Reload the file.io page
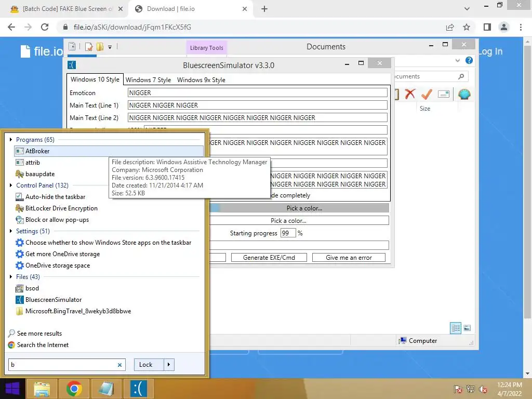This screenshot has width=532, height=399. pyautogui.click(x=45, y=27)
